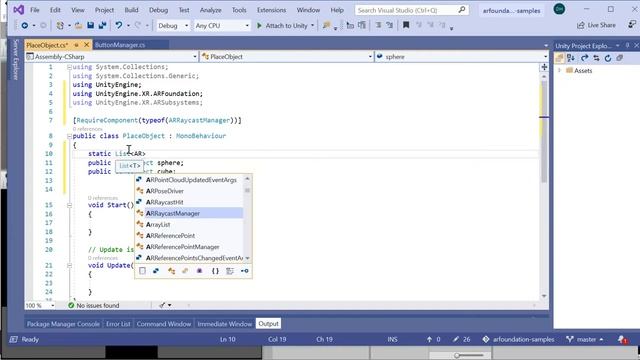Image resolution: width=640 pixels, height=360 pixels.
Task: Click the Open File folder icon in toolbar
Action: [x=78, y=25]
